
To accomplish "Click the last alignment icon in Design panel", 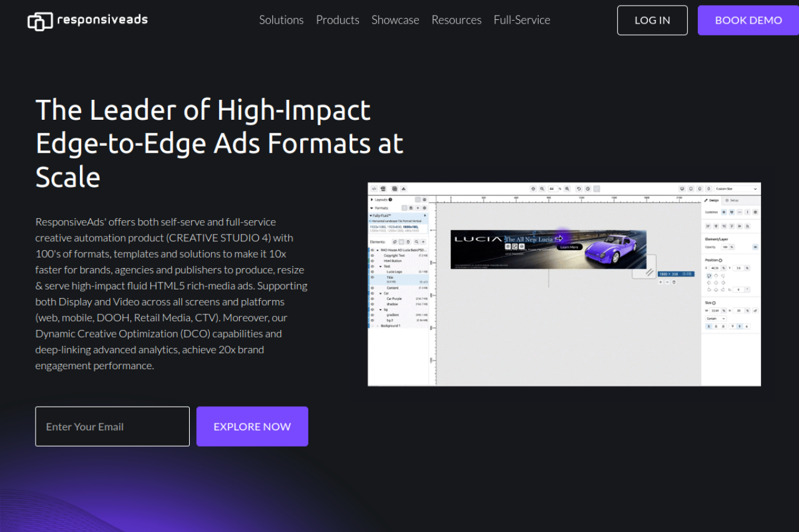I will [747, 226].
